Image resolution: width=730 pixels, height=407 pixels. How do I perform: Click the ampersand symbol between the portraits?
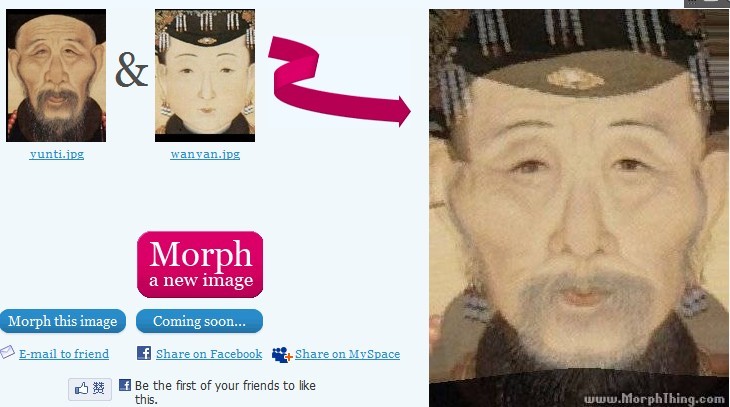pos(131,70)
